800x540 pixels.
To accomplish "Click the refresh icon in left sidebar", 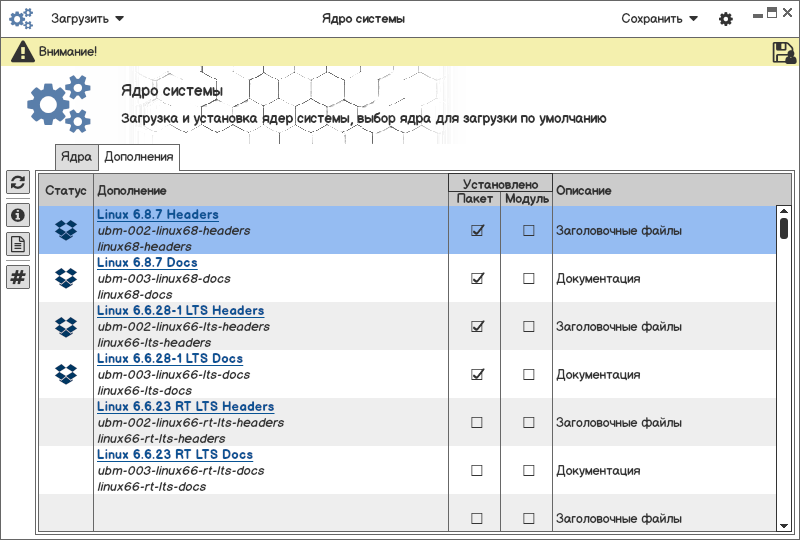I will pyautogui.click(x=17, y=182).
